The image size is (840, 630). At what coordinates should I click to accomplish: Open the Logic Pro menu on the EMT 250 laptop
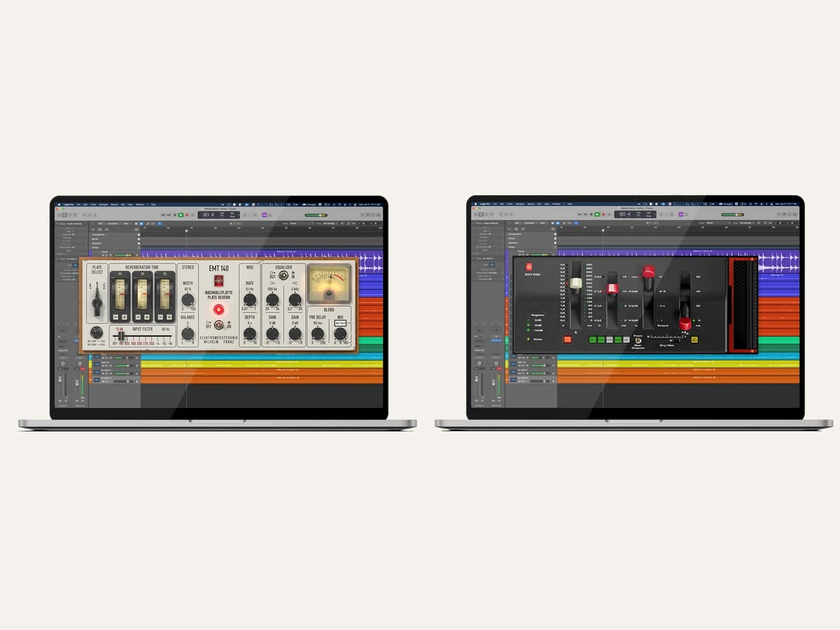pyautogui.click(x=485, y=204)
